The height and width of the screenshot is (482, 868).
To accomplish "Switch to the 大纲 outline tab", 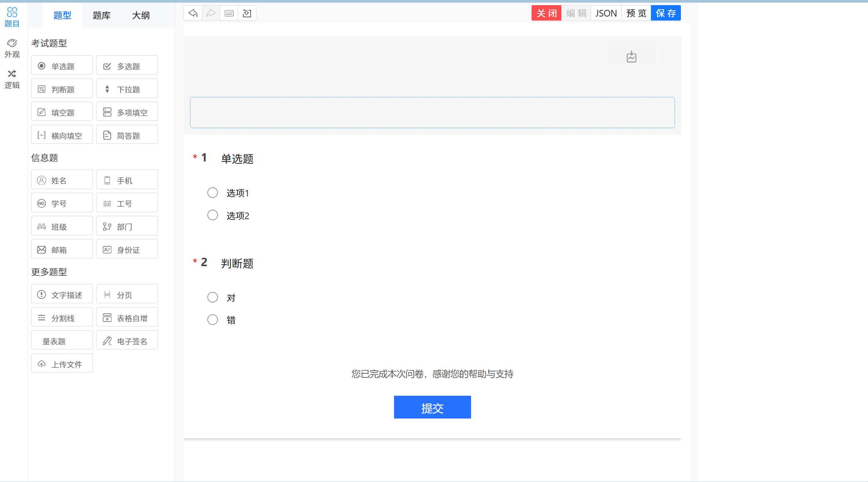I will pos(141,15).
